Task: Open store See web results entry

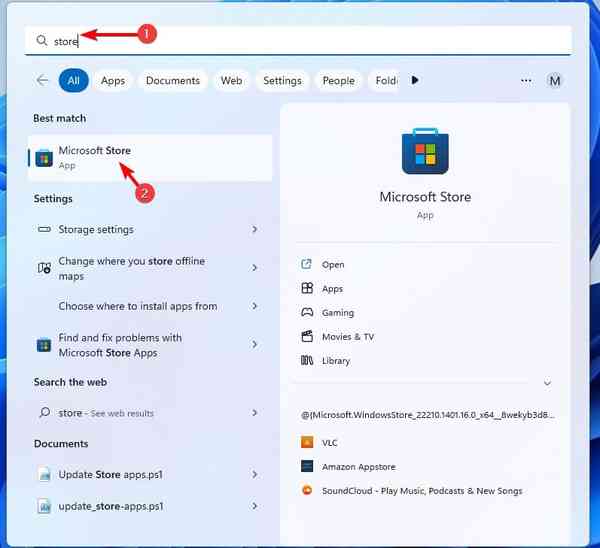Action: (x=150, y=413)
